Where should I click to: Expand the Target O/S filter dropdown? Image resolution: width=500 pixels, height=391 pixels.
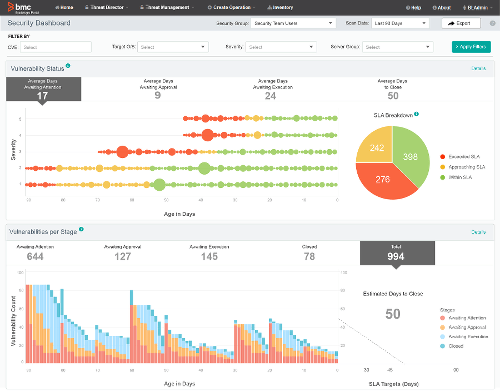tap(173, 47)
